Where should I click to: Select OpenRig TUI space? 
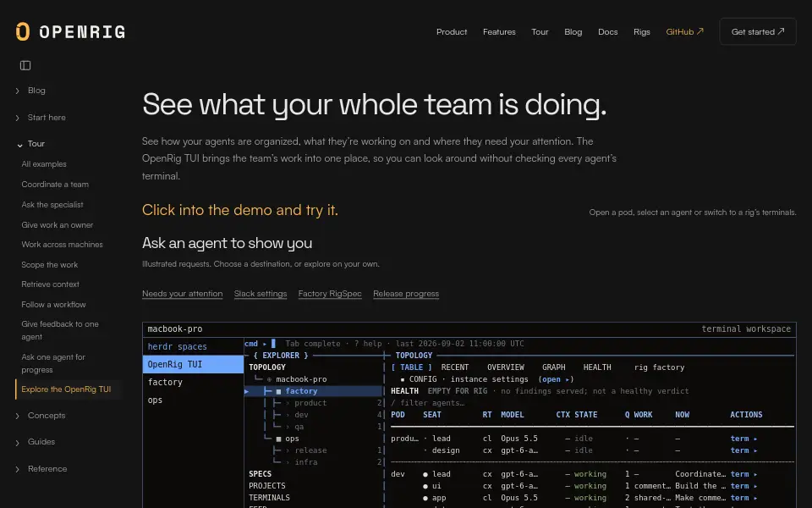coord(193,364)
